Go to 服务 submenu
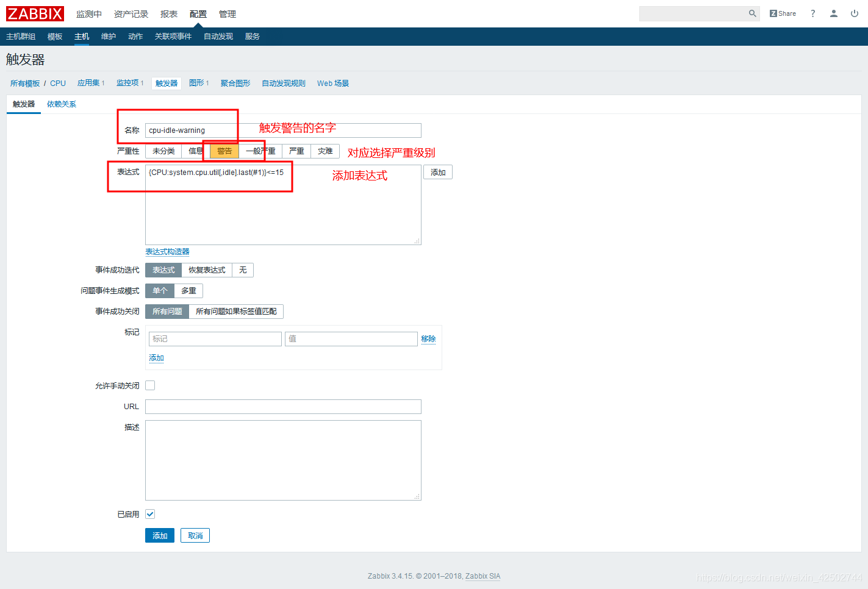868x589 pixels. [x=253, y=37]
